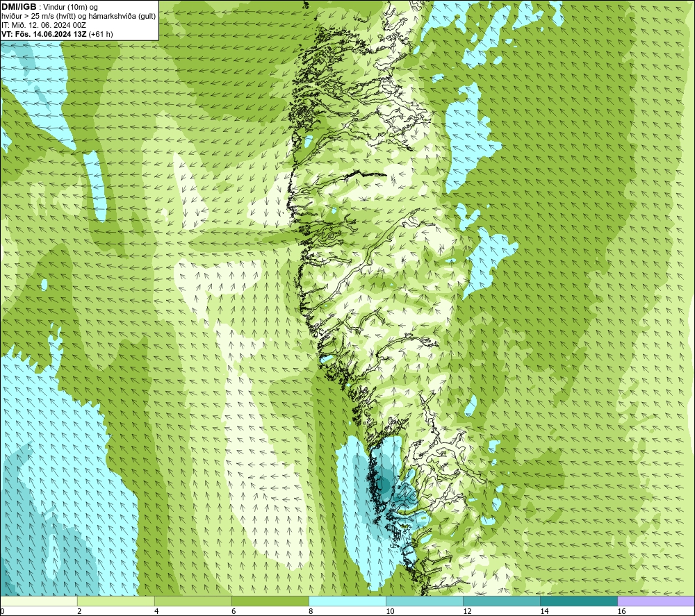Click the 'hviður > 25 m/s' legend line
Image resolution: width=695 pixels, height=616 pixels.
click(x=79, y=16)
